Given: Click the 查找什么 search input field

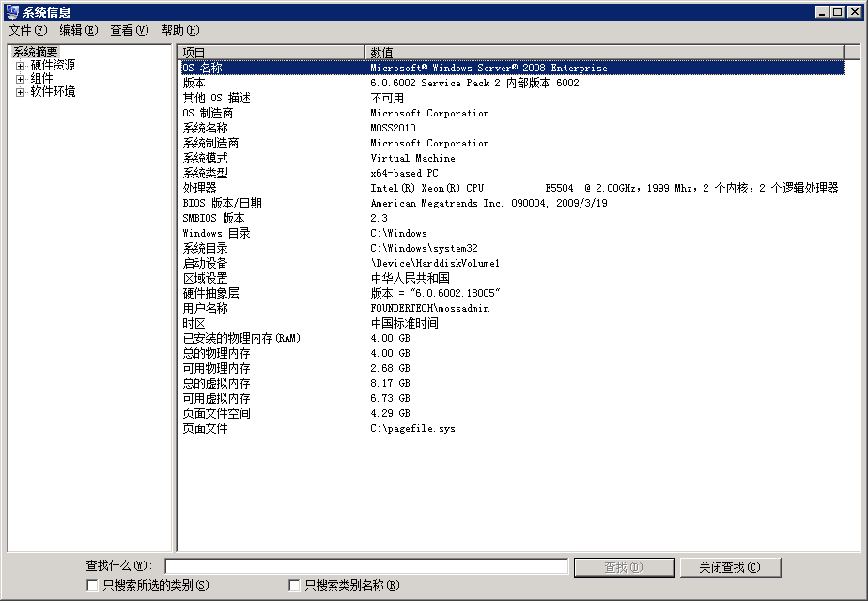Looking at the screenshot, I should (x=366, y=566).
